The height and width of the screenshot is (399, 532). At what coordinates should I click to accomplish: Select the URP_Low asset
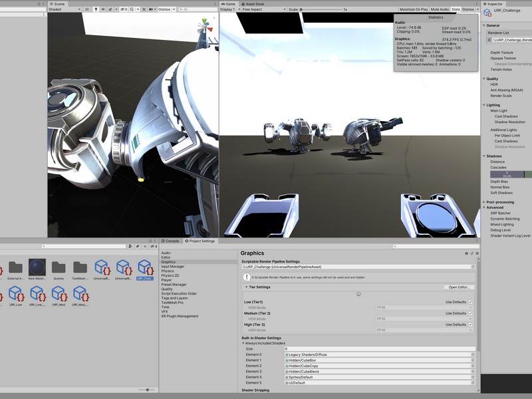15,296
